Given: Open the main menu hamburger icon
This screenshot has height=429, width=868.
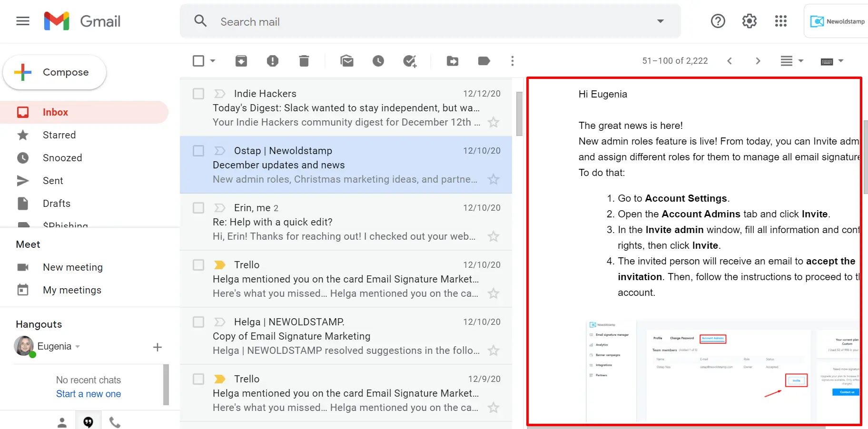Looking at the screenshot, I should (23, 21).
